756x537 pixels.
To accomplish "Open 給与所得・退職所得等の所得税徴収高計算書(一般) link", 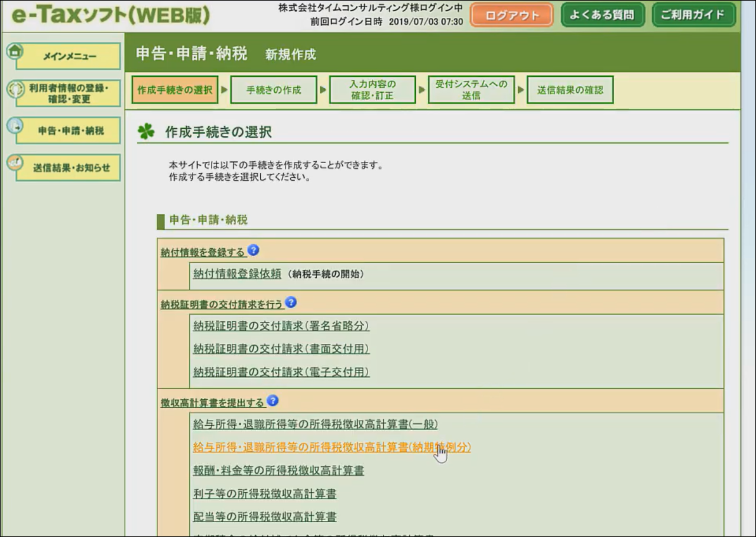I will click(x=315, y=424).
